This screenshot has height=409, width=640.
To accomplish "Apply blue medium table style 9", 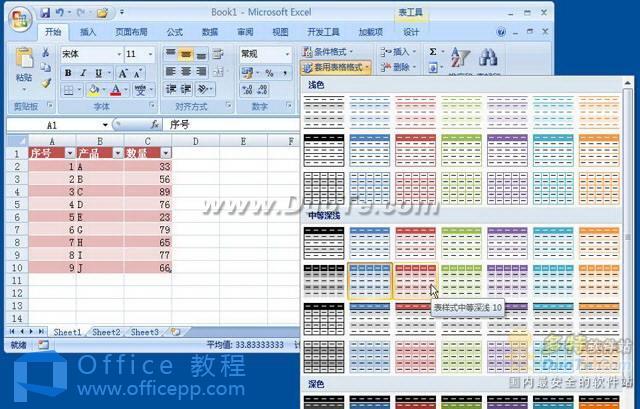I will click(370, 280).
